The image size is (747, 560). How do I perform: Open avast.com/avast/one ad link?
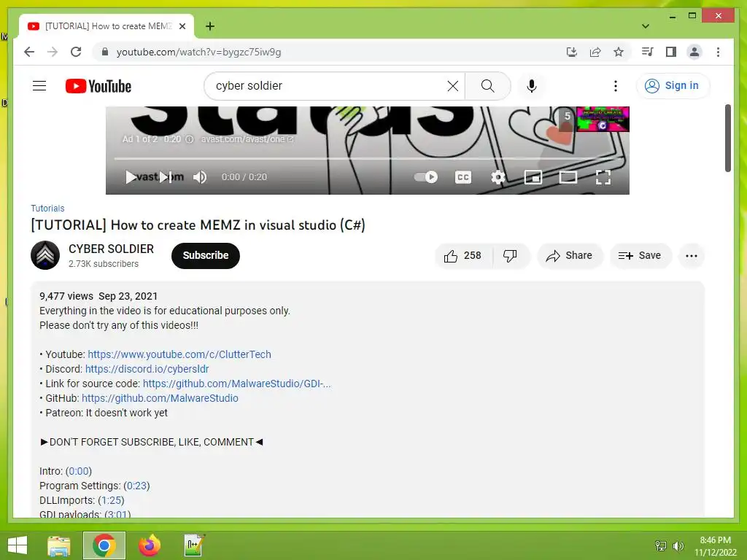pos(247,139)
